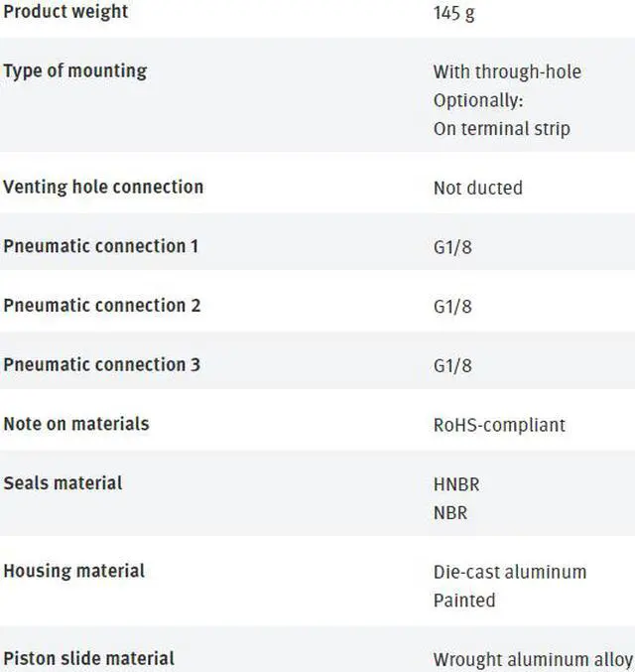Viewport: 635px width, 672px height.
Task: Click the On terminal strip text
Action: [x=501, y=128]
